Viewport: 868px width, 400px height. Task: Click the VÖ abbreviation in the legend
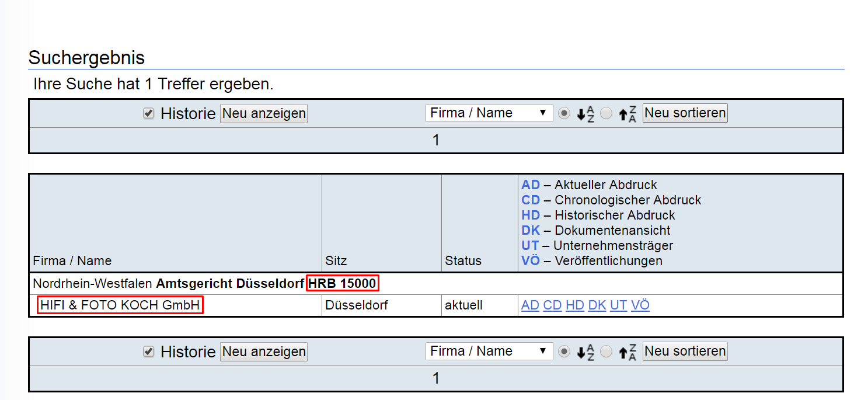[x=531, y=260]
